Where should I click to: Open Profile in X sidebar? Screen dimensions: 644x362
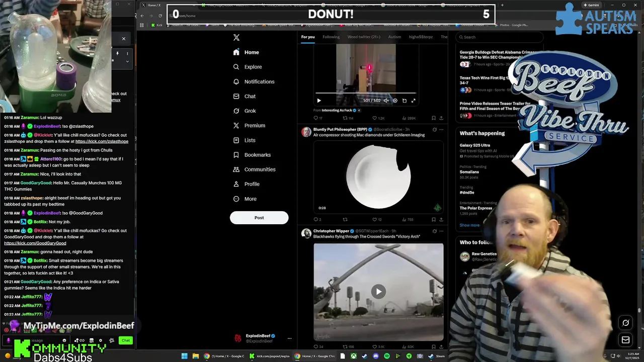tap(247, 184)
